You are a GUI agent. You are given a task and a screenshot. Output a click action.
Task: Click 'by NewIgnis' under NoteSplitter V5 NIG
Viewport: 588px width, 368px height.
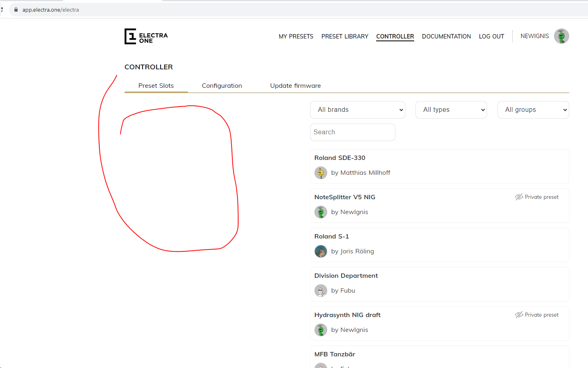coord(350,212)
